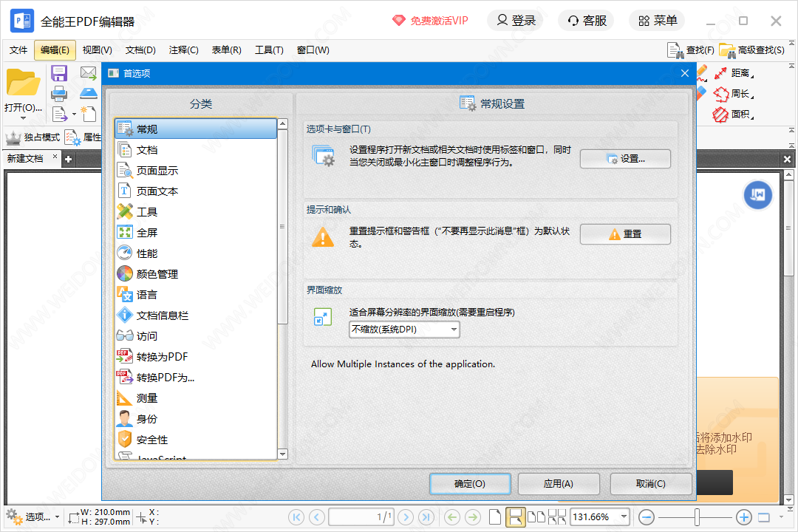
Task: Open the 不缩放(系统DPI) scaling dropdown
Action: coord(404,330)
